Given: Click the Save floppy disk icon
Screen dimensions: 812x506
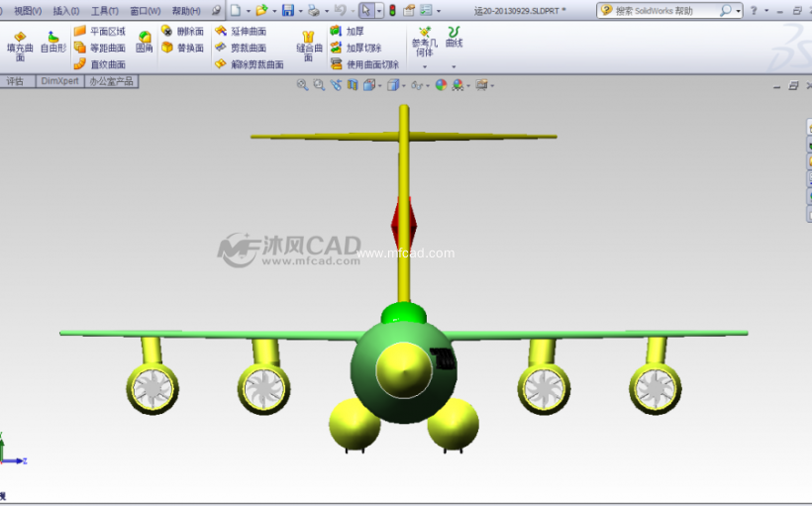Looking at the screenshot, I should pyautogui.click(x=288, y=10).
